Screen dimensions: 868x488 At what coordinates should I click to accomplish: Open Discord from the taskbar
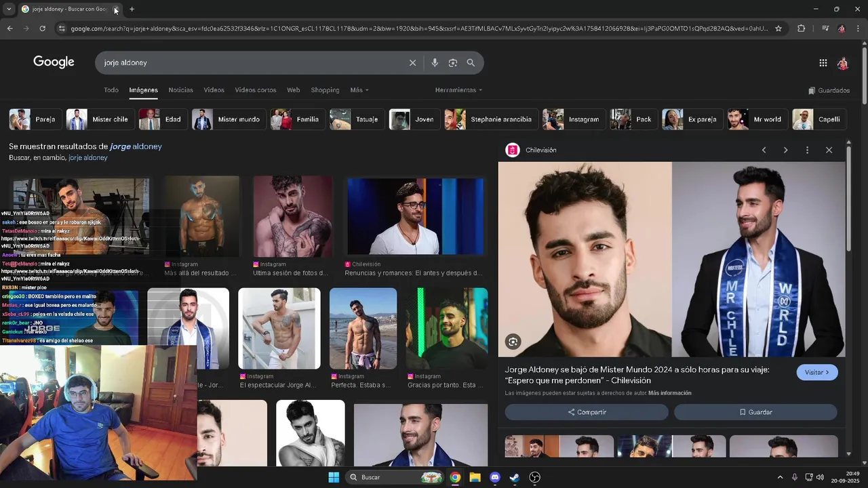point(494,477)
